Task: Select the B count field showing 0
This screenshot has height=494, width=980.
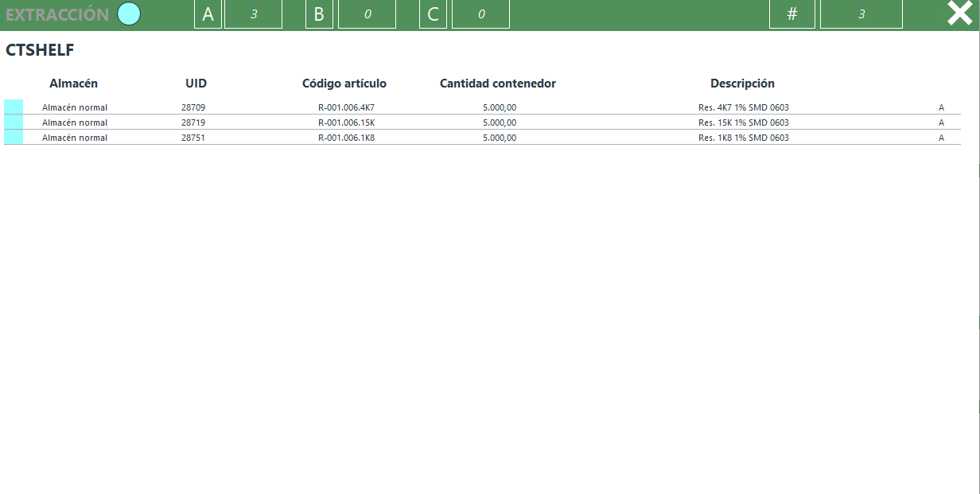Action: tap(367, 14)
